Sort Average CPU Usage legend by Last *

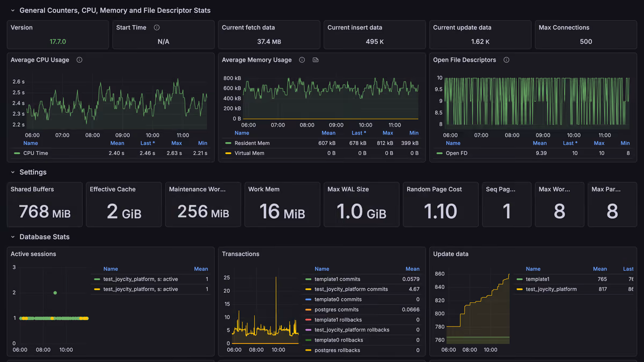(x=148, y=143)
